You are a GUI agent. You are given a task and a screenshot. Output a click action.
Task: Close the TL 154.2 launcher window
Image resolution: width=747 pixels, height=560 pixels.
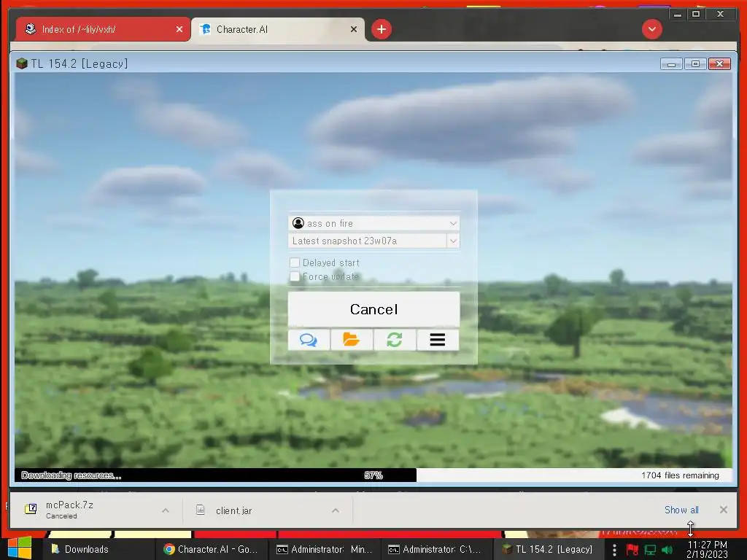pyautogui.click(x=719, y=64)
